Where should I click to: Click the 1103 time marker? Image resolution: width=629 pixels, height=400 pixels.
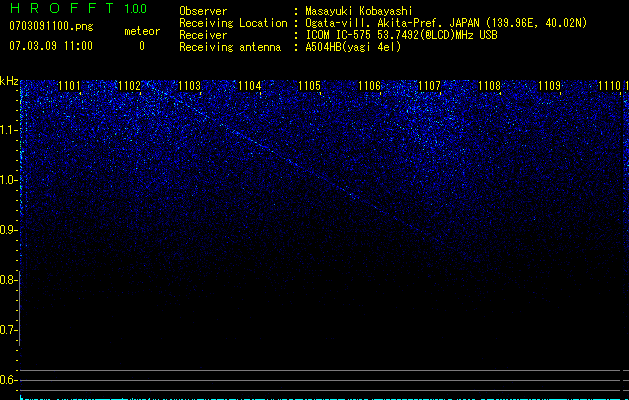[x=189, y=86]
